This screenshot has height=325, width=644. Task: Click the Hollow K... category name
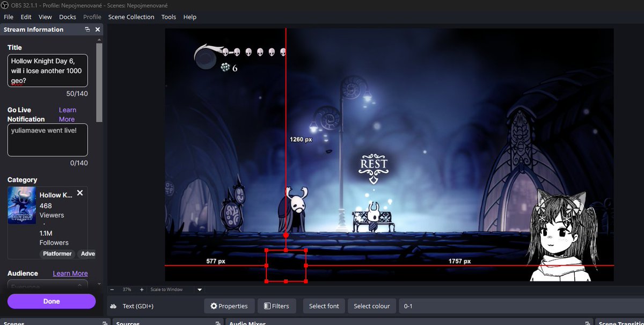click(56, 195)
